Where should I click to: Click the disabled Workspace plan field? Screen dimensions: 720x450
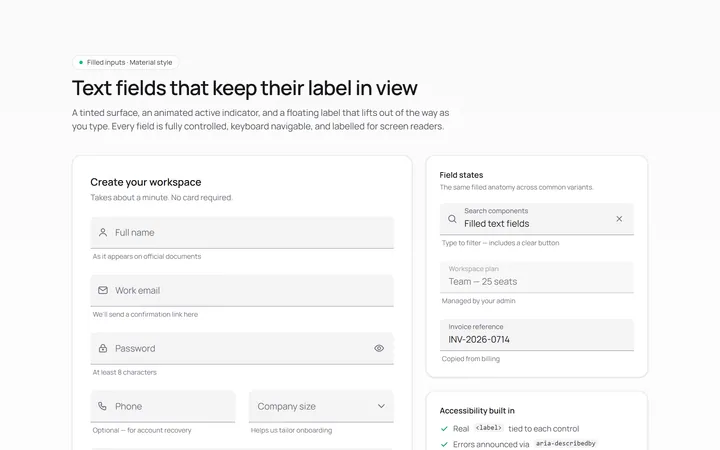536,277
